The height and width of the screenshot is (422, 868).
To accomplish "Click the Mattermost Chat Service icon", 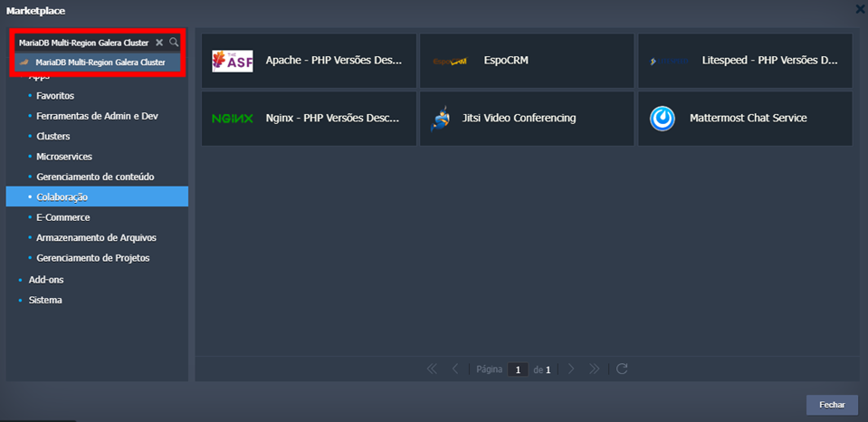I will coord(662,118).
